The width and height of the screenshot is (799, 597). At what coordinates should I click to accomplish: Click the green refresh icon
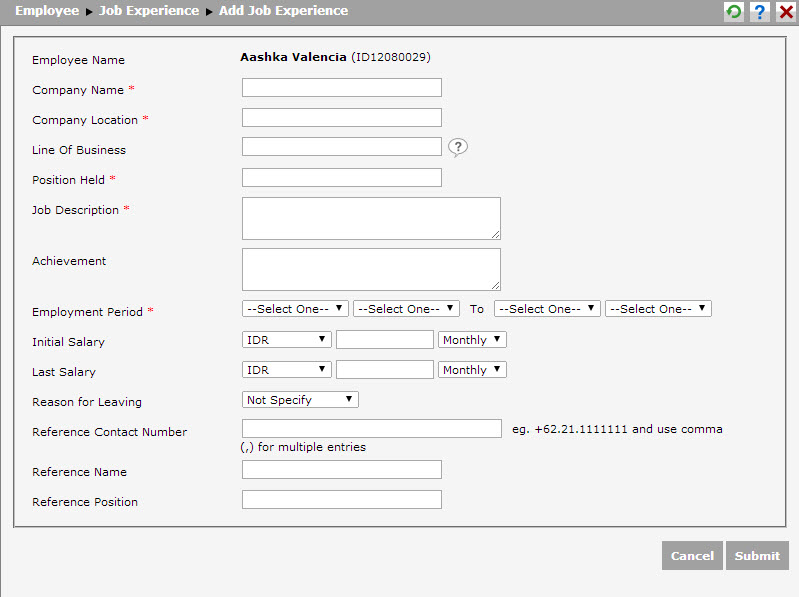pyautogui.click(x=734, y=11)
